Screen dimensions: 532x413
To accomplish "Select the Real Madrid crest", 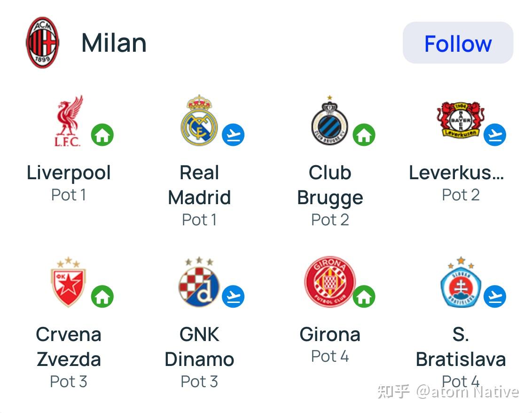I will pos(199,120).
